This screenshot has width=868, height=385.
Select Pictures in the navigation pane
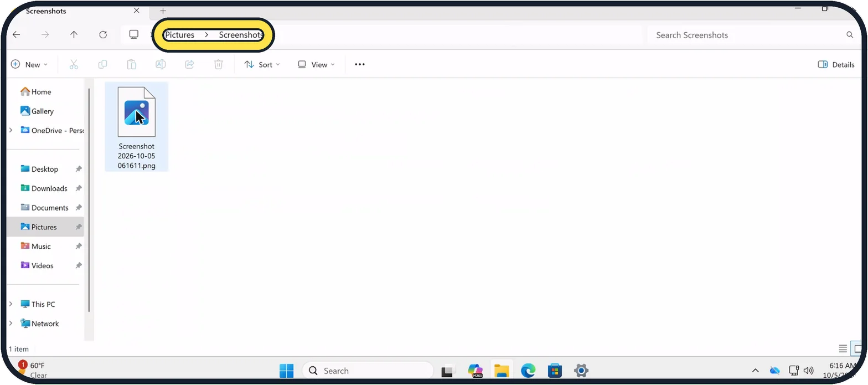pyautogui.click(x=44, y=227)
